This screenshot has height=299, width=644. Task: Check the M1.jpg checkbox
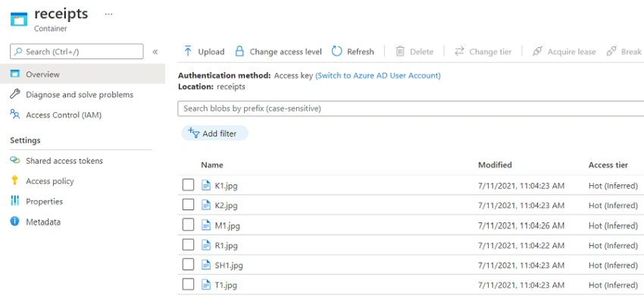coord(188,225)
